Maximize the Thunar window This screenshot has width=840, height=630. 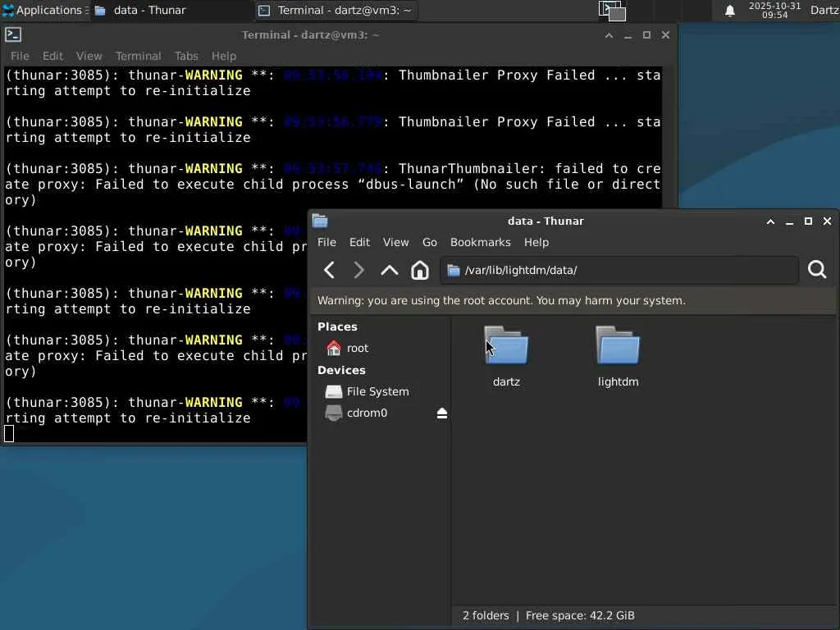click(808, 221)
